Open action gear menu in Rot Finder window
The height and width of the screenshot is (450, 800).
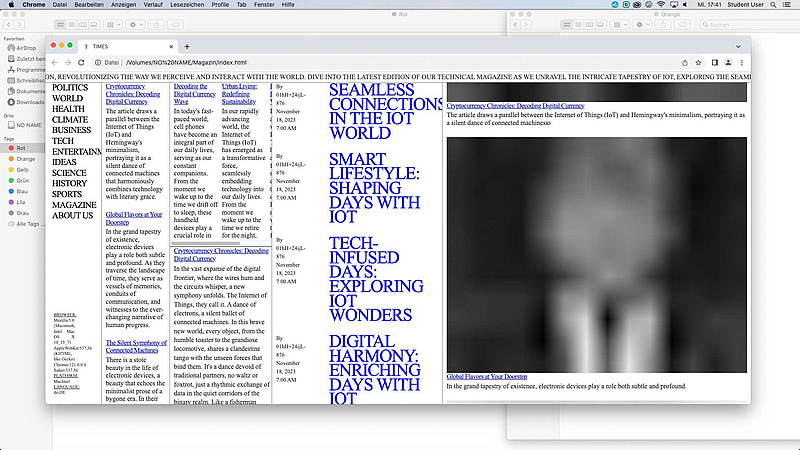click(x=135, y=24)
